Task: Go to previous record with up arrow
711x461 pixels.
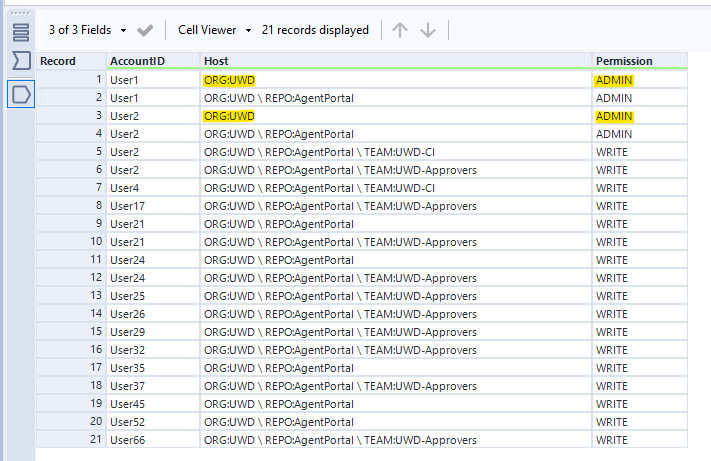Action: [400, 30]
